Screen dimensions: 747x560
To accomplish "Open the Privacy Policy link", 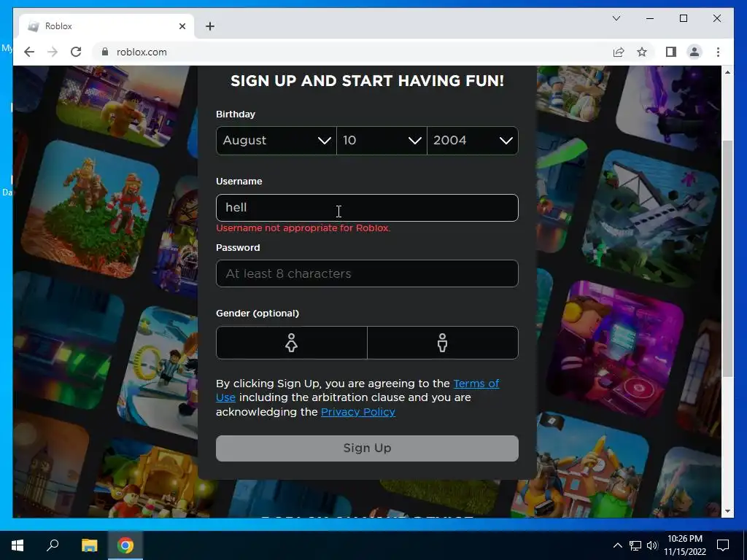I will click(357, 412).
